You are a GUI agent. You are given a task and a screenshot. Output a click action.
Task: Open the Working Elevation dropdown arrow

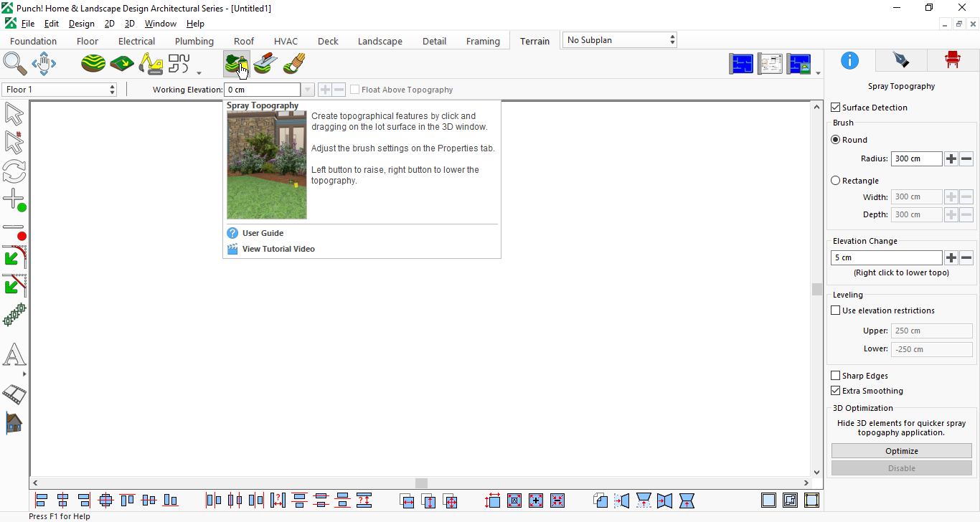(x=308, y=90)
